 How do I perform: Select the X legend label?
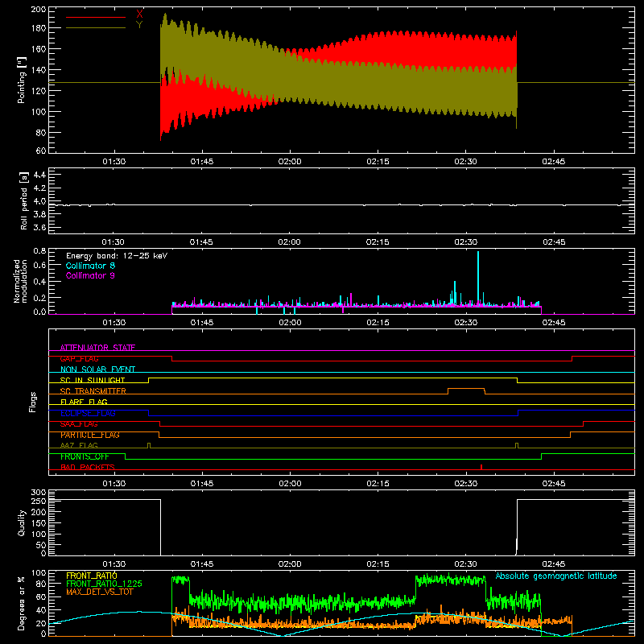(x=139, y=14)
